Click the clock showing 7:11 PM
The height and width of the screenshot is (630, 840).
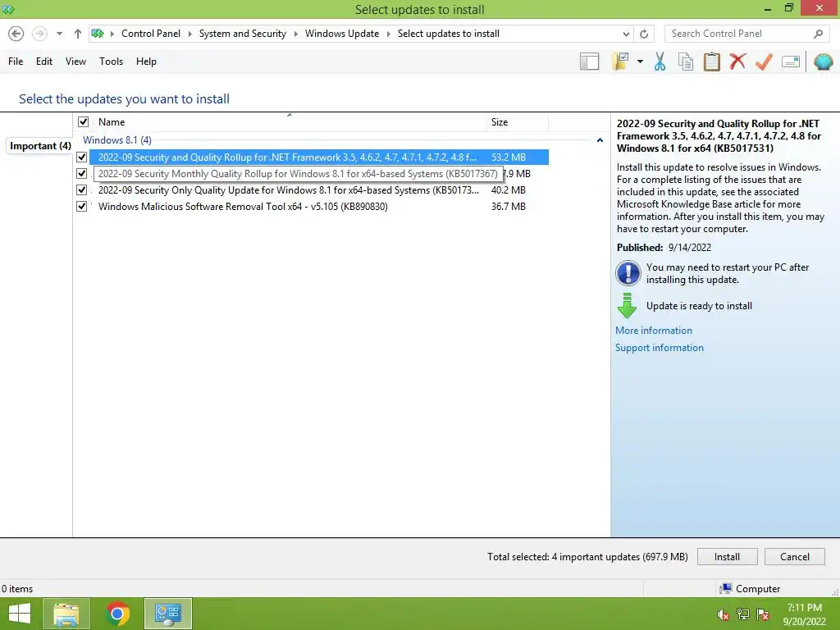[x=804, y=608]
